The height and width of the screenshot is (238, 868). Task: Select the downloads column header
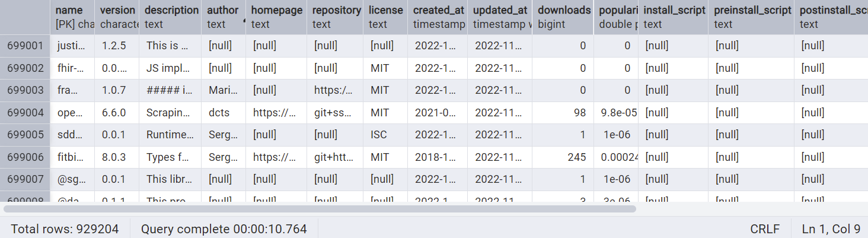[564, 17]
